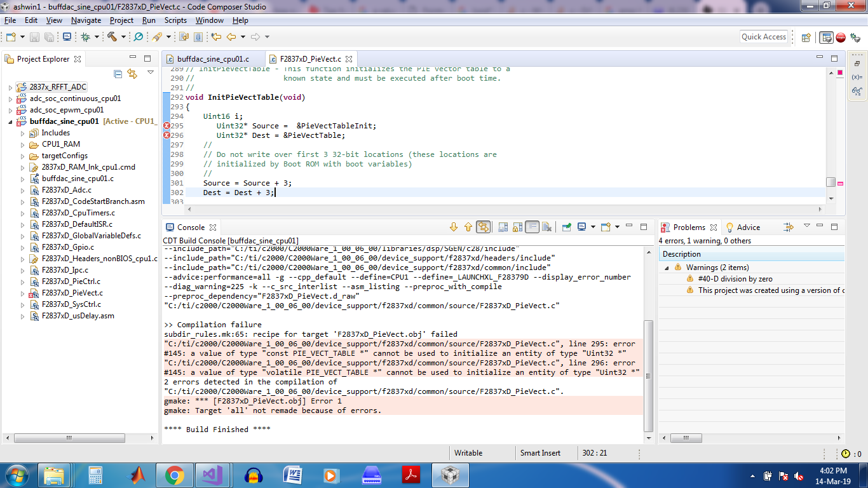Open Adobe Reader from the taskbar
The height and width of the screenshot is (488, 868).
click(x=411, y=475)
